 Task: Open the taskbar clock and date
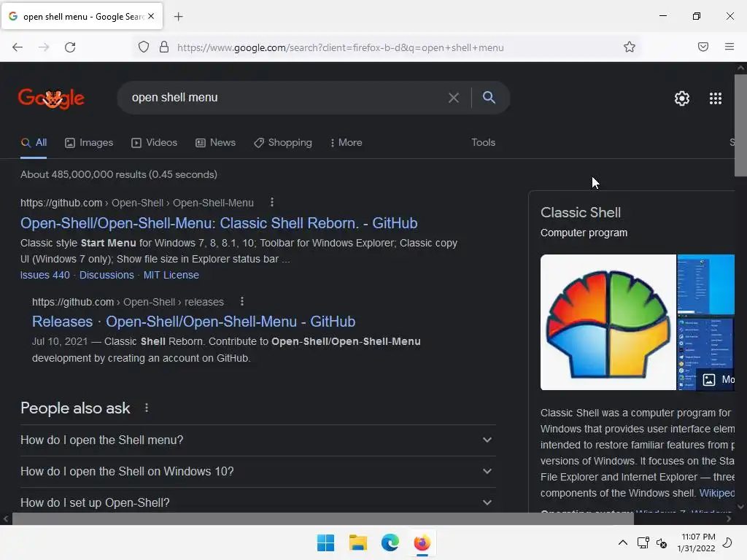pyautogui.click(x=696, y=542)
